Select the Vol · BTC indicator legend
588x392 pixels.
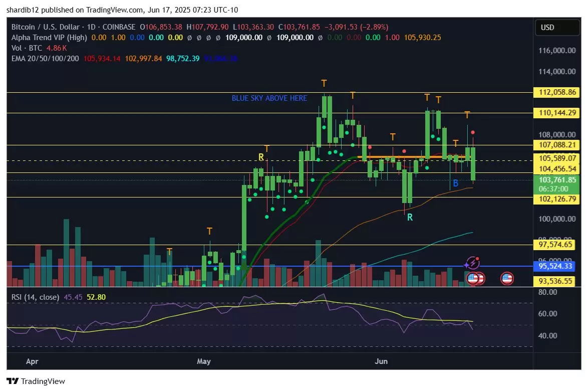[x=27, y=48]
